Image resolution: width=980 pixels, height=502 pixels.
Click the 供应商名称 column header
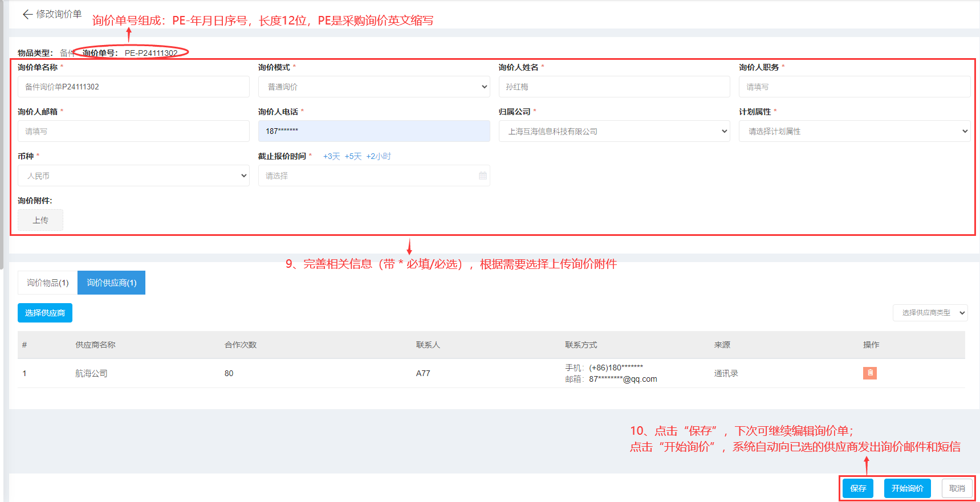(x=95, y=345)
